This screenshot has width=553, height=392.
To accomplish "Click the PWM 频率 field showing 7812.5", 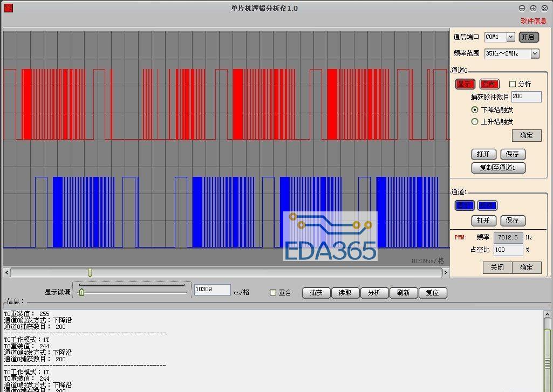I will [x=508, y=238].
